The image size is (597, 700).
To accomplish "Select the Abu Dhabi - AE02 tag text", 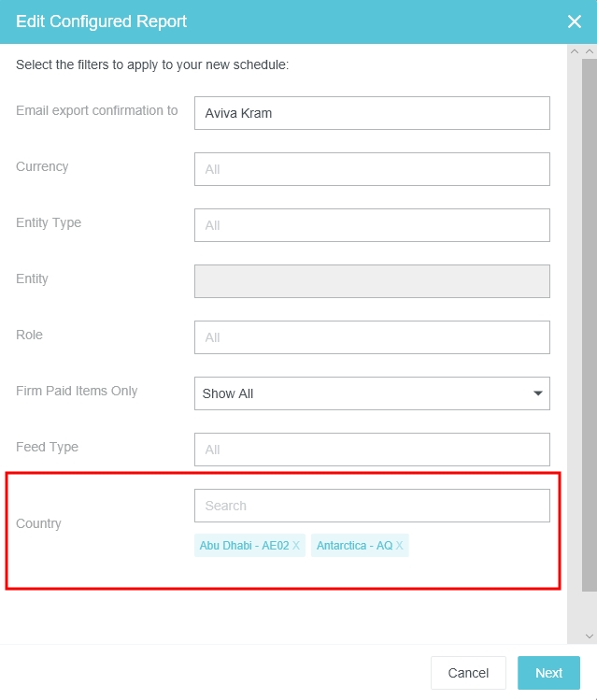I will tap(243, 546).
